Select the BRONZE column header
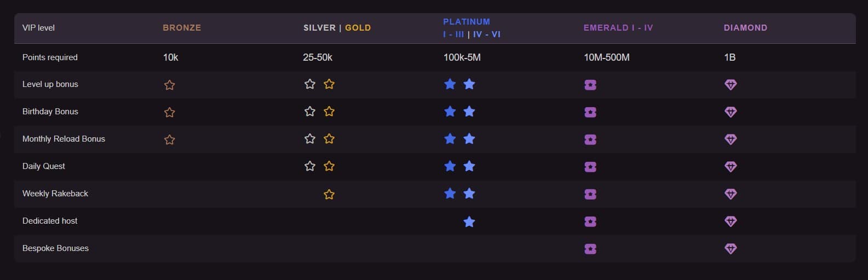Screen dimensions: 868x280 (x=182, y=28)
